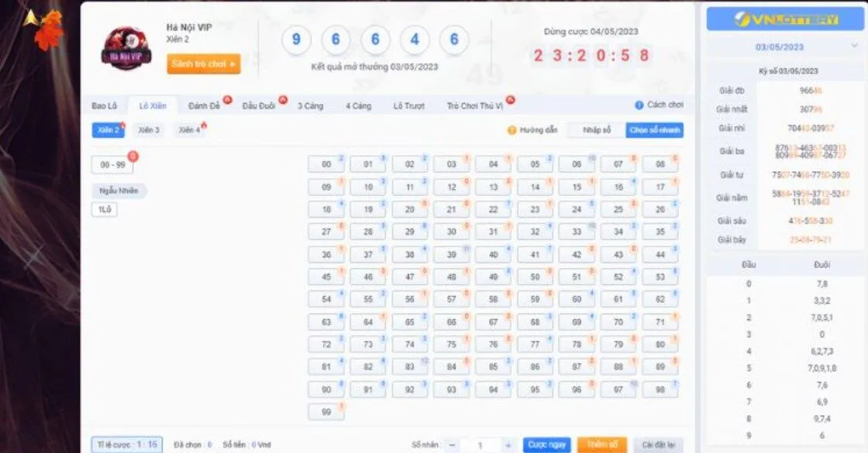Switch to the 'Bao Lô' tab
Viewport: 868px width, 453px height.
[105, 104]
